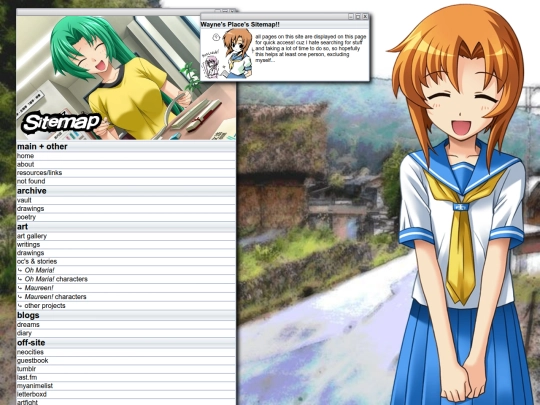Close the Wayne's Place's Sitemap window
The height and width of the screenshot is (405, 540).
pyautogui.click(x=365, y=16)
